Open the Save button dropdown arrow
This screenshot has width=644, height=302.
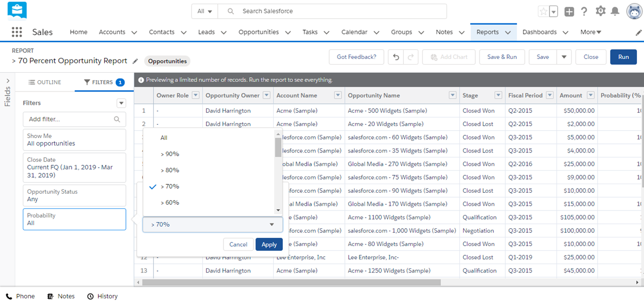[x=564, y=57]
